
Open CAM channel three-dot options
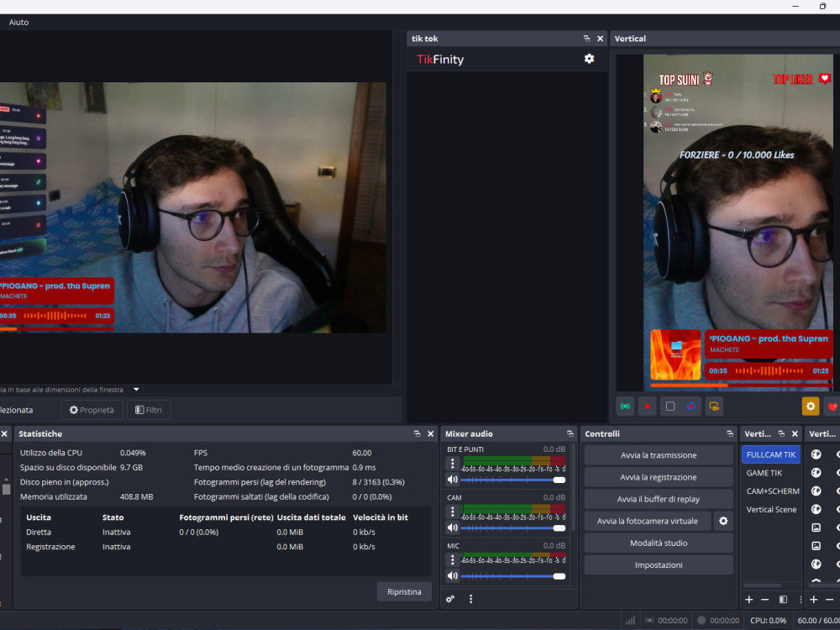[x=453, y=511]
